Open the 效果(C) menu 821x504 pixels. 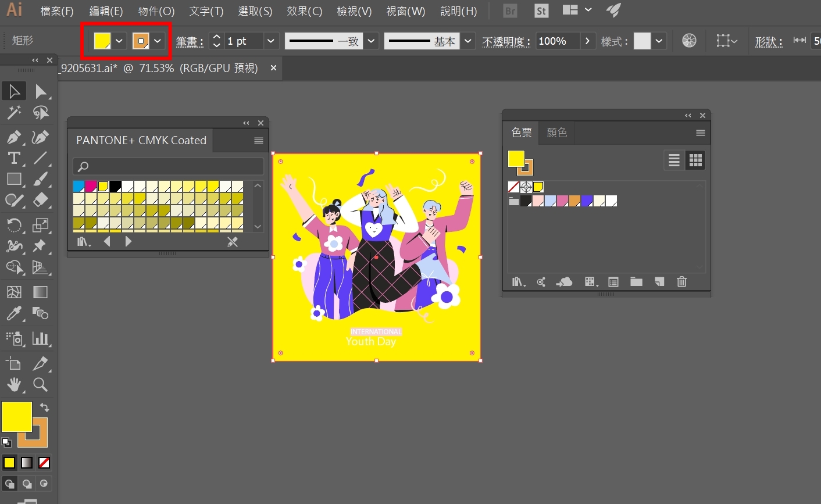(304, 12)
